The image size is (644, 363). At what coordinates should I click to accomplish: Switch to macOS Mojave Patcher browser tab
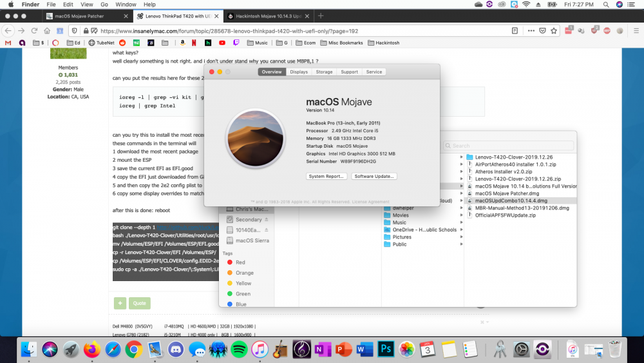(x=87, y=16)
